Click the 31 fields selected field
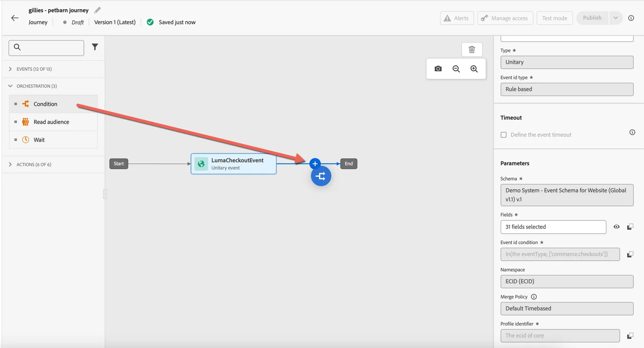The width and height of the screenshot is (644, 348). tap(553, 227)
